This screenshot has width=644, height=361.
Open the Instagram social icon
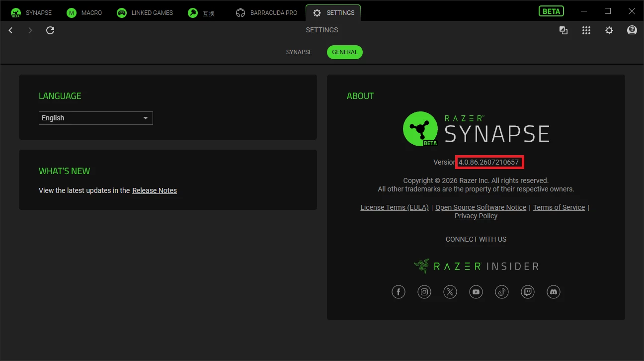[x=424, y=292]
